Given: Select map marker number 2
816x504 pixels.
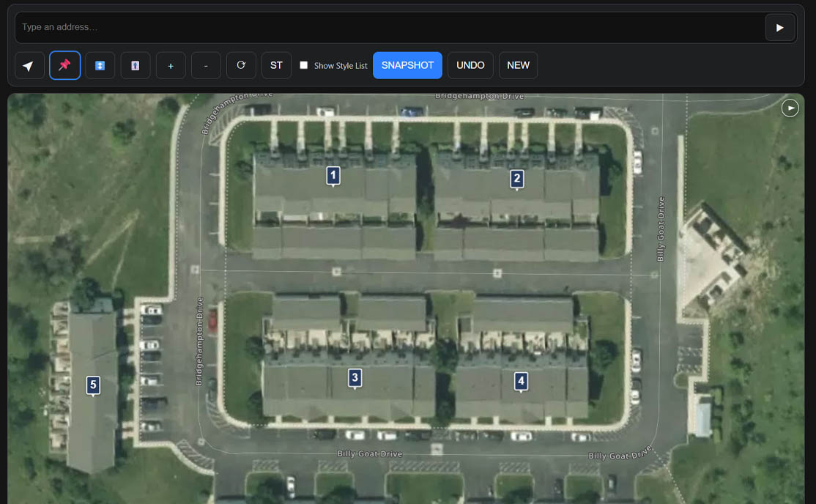Looking at the screenshot, I should (x=516, y=179).
